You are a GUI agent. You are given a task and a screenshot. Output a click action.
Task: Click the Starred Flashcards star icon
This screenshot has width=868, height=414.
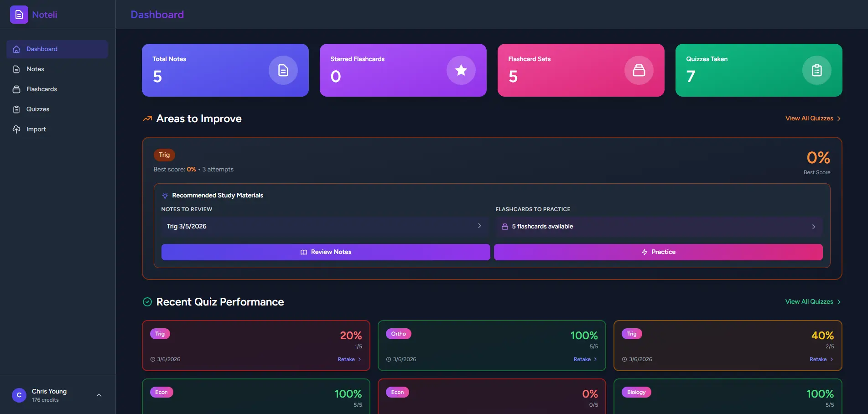[x=461, y=70]
